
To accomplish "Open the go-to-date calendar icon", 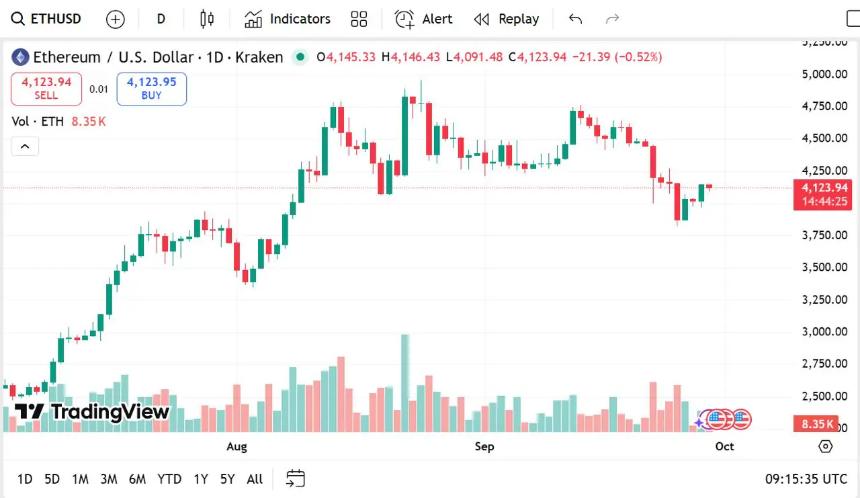I will click(295, 478).
